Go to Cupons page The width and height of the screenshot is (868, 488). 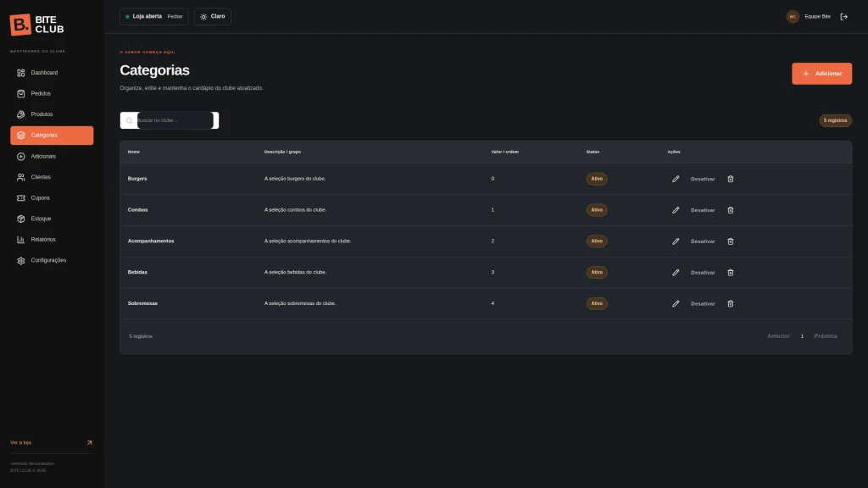tap(52, 198)
